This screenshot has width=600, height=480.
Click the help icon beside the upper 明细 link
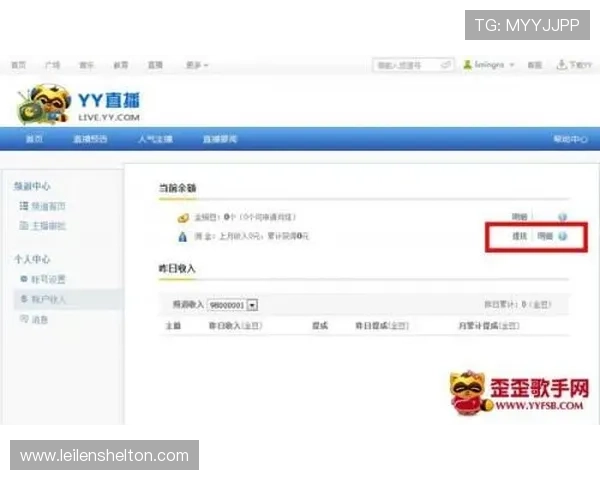click(562, 217)
